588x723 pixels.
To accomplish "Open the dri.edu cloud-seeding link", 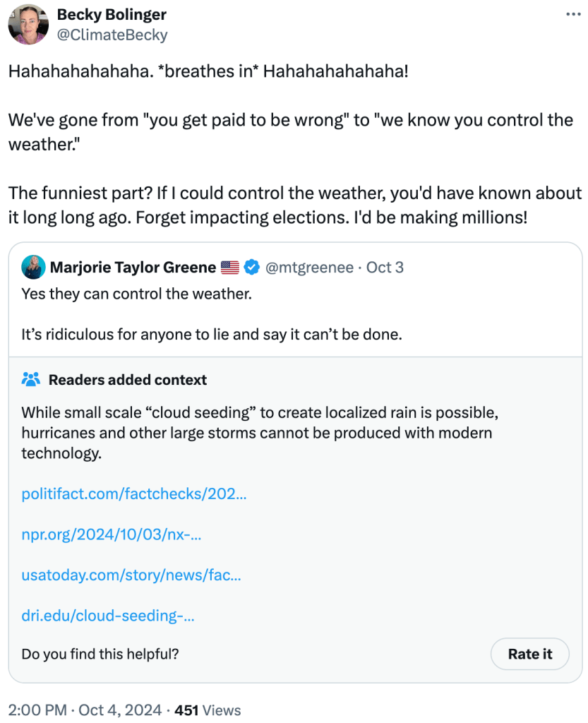I will 108,616.
